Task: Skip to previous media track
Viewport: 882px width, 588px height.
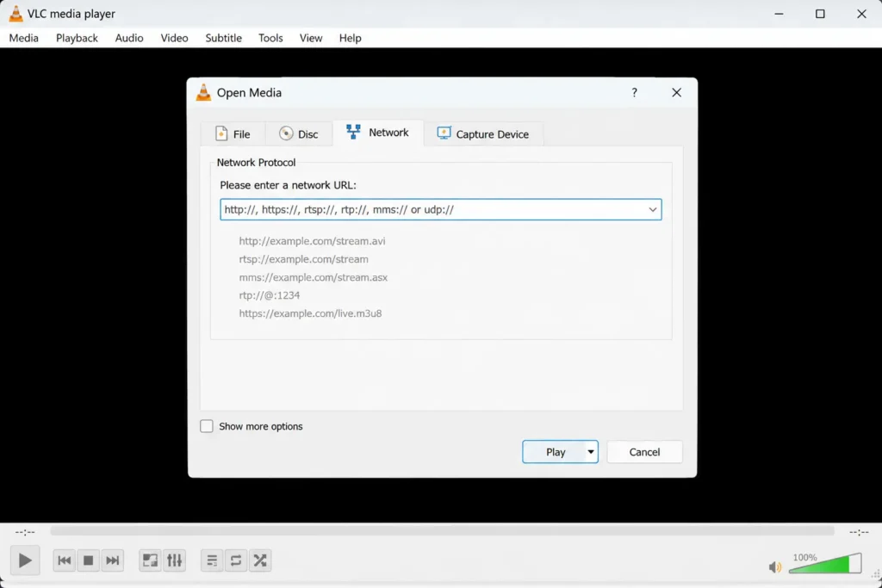Action: tap(64, 560)
